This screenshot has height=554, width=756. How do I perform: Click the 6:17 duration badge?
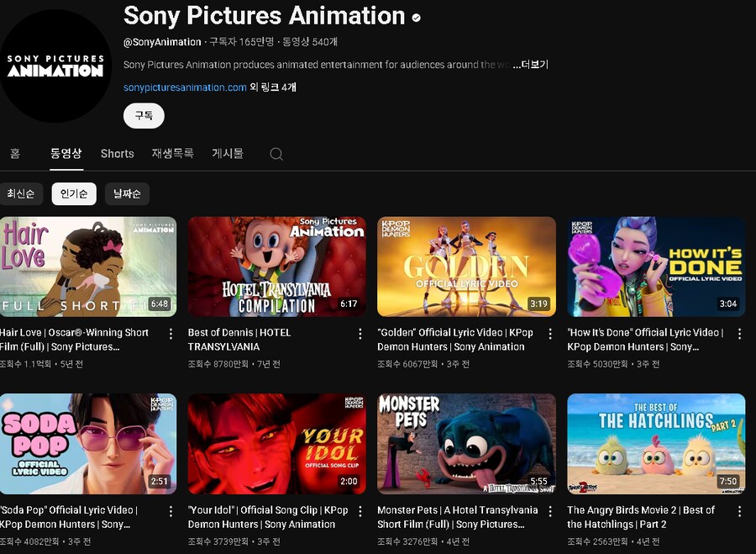(x=349, y=303)
